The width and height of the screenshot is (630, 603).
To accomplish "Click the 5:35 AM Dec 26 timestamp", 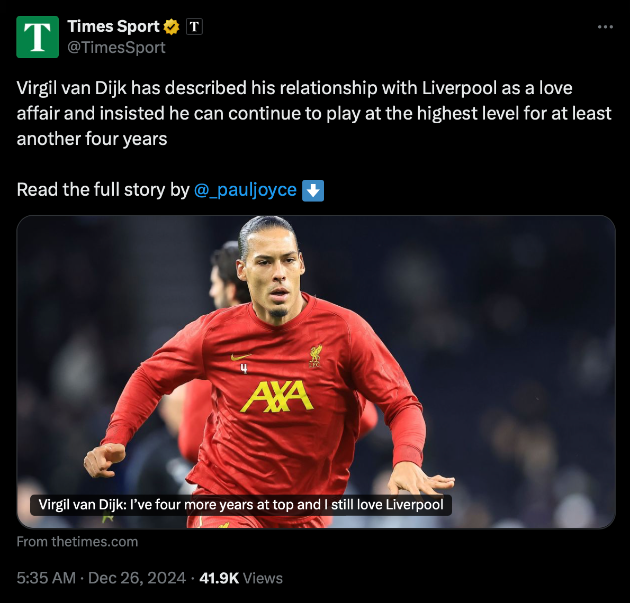I will coord(102,578).
